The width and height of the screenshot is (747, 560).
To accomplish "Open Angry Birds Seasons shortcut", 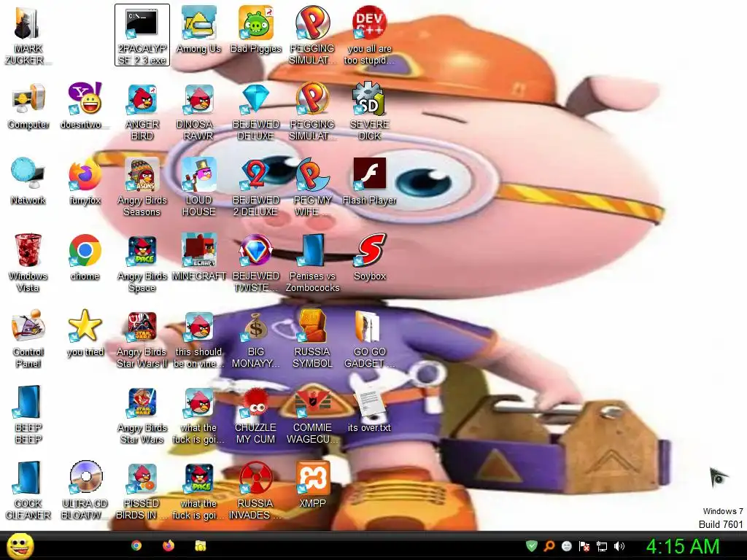I will point(142,187).
